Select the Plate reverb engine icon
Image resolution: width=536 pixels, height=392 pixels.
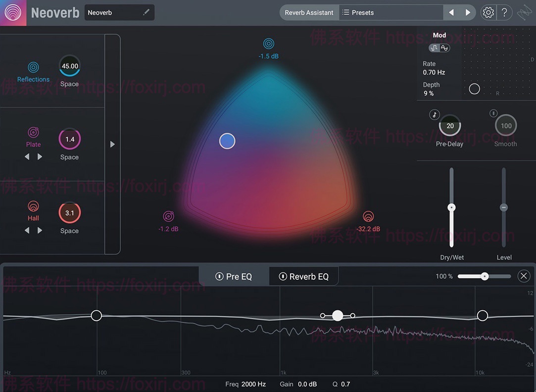33,132
